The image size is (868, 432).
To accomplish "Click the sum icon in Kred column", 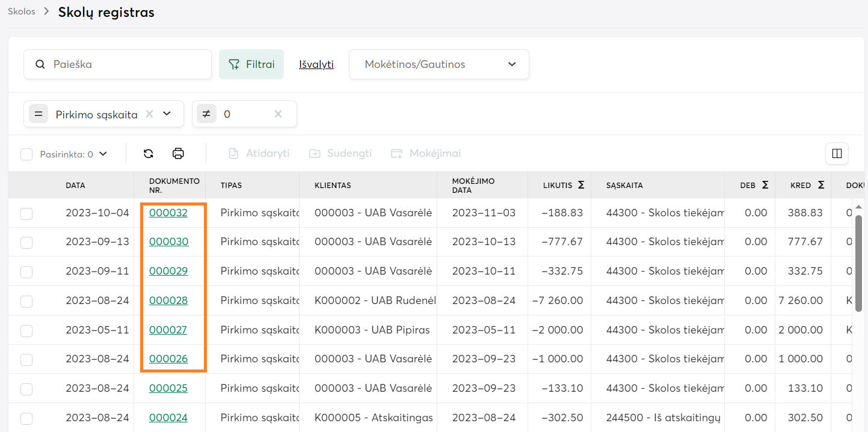I will [821, 185].
